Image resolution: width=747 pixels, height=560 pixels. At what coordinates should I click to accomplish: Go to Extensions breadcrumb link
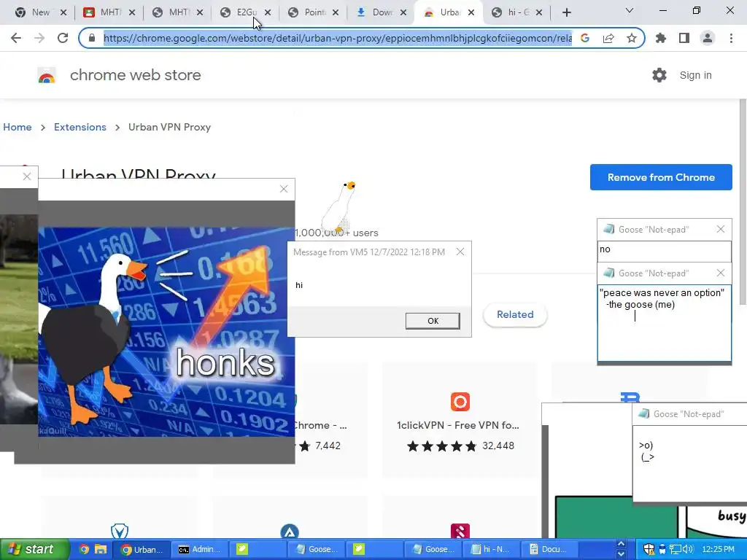[80, 127]
